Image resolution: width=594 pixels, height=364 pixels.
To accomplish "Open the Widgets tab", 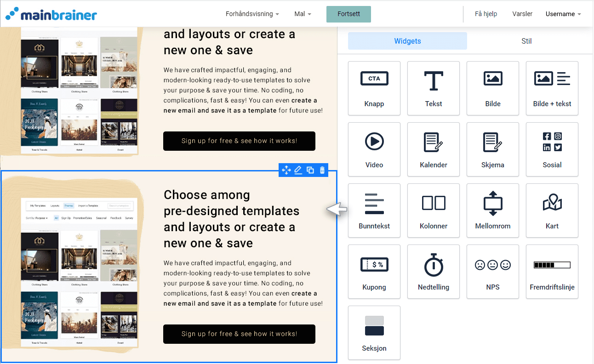I will point(407,41).
